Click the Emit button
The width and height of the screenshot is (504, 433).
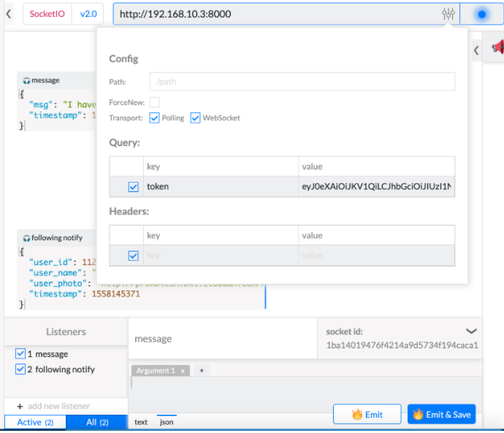coord(367,414)
